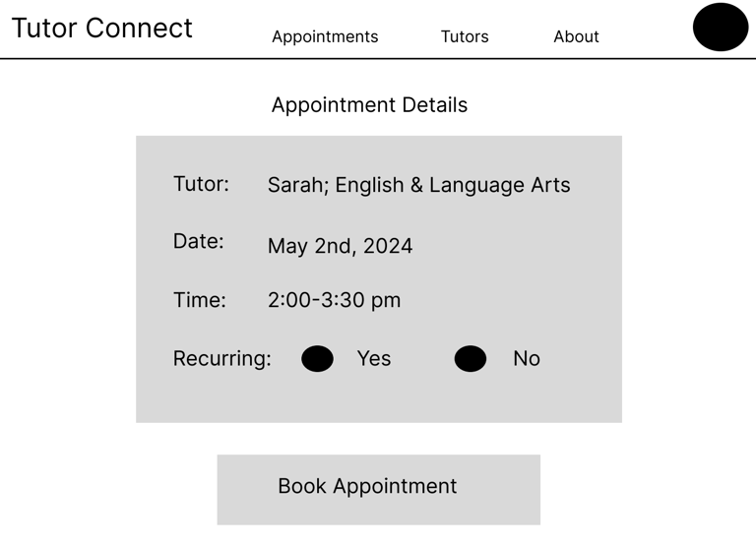Click the "Tutor:" field label
Viewport: 756px width, 545px height.
[201, 184]
